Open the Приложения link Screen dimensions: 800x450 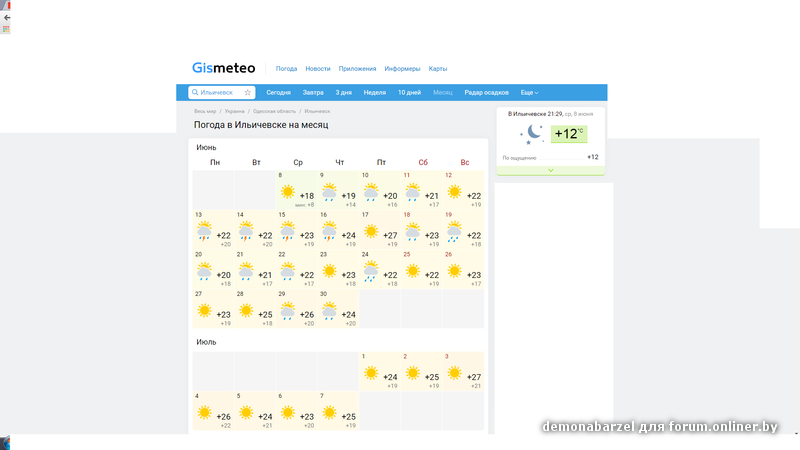click(357, 68)
